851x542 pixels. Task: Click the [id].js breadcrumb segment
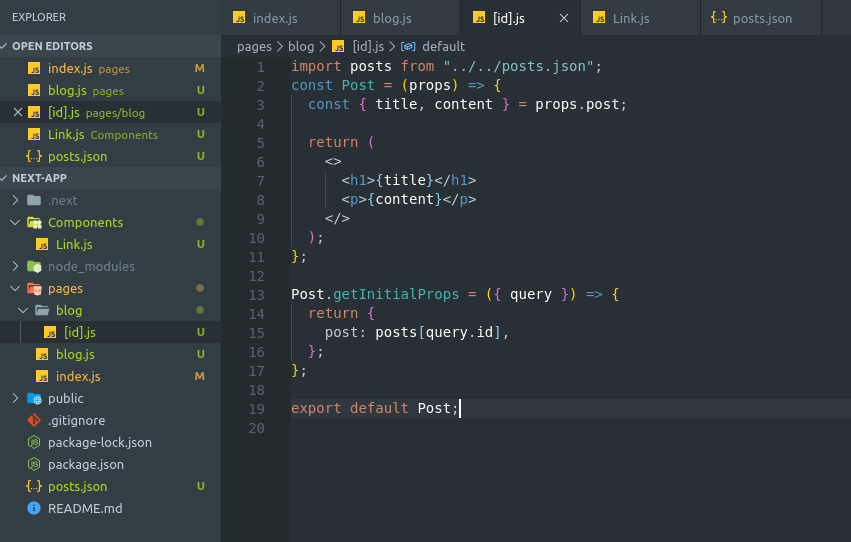pyautogui.click(x=369, y=47)
